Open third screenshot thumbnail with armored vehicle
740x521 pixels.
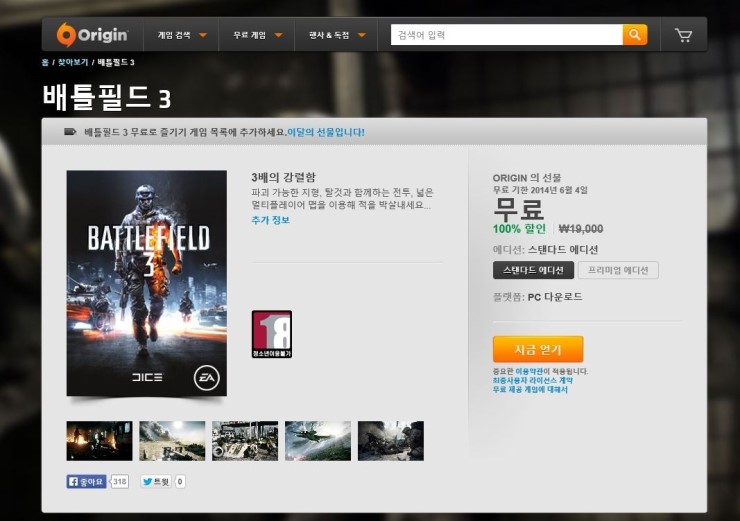245,441
